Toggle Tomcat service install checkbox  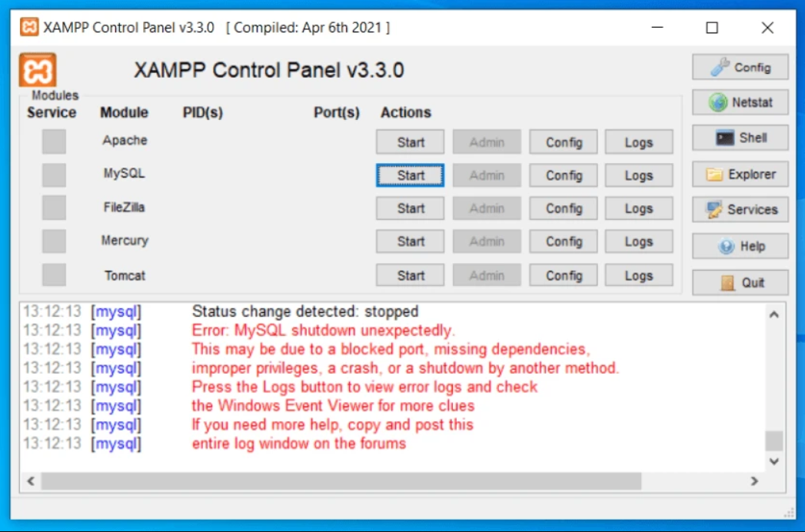click(x=54, y=274)
